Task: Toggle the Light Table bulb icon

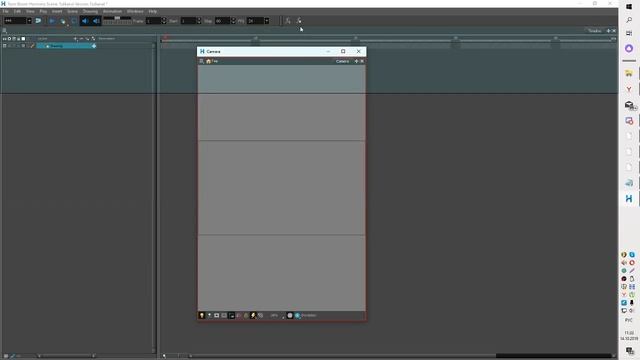Action: (x=202, y=316)
